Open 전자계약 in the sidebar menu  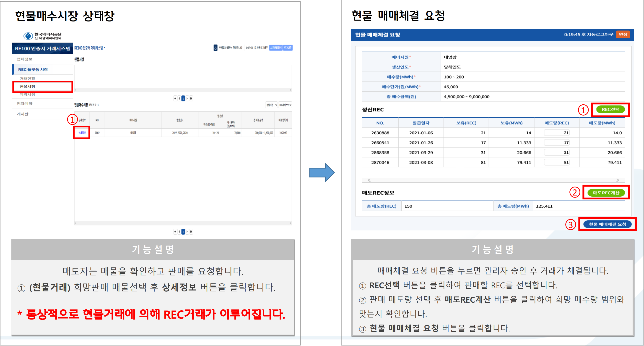pos(24,104)
